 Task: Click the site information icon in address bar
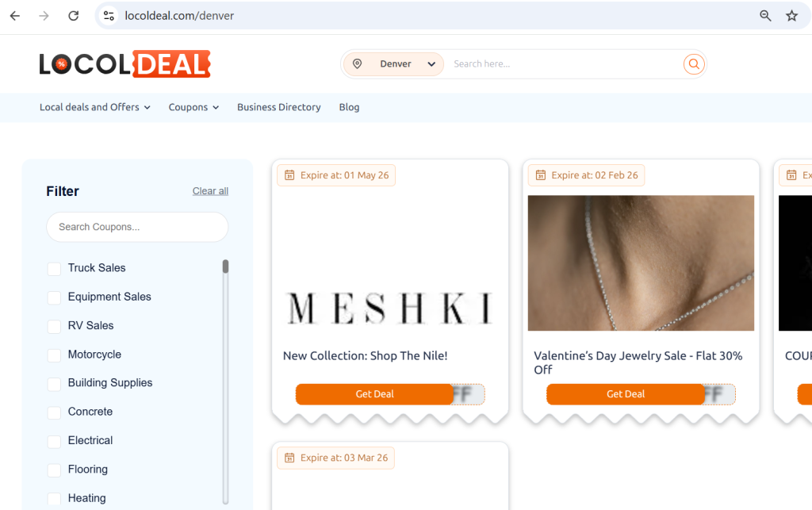(109, 16)
